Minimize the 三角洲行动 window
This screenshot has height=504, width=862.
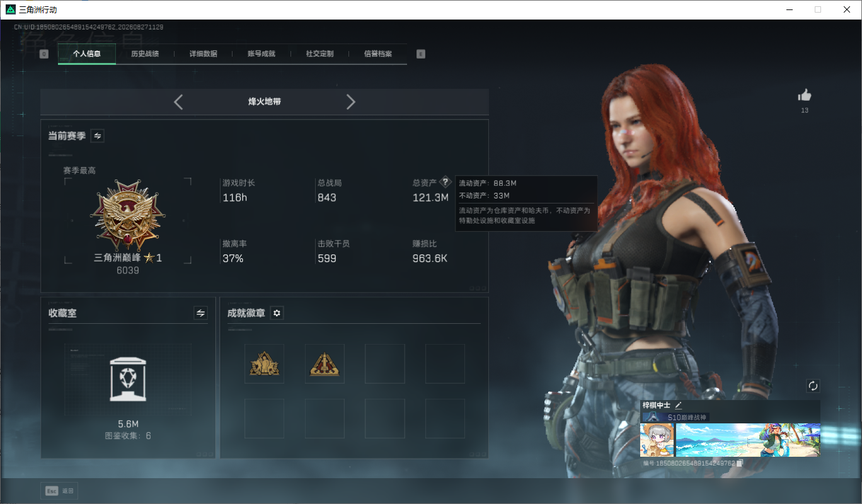(x=789, y=9)
